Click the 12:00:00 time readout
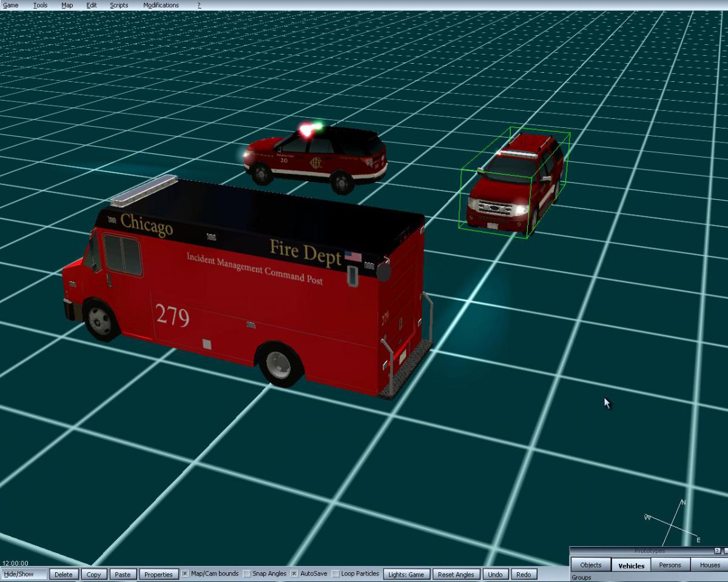728x582 pixels. pyautogui.click(x=15, y=563)
